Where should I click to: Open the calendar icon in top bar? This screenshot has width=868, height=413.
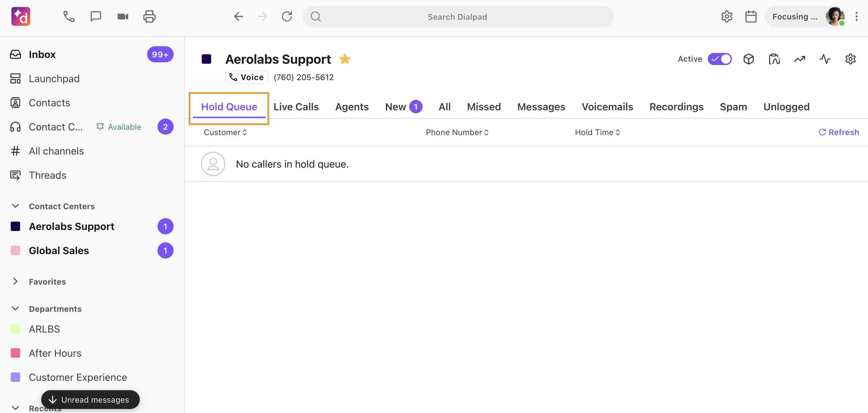point(751,16)
